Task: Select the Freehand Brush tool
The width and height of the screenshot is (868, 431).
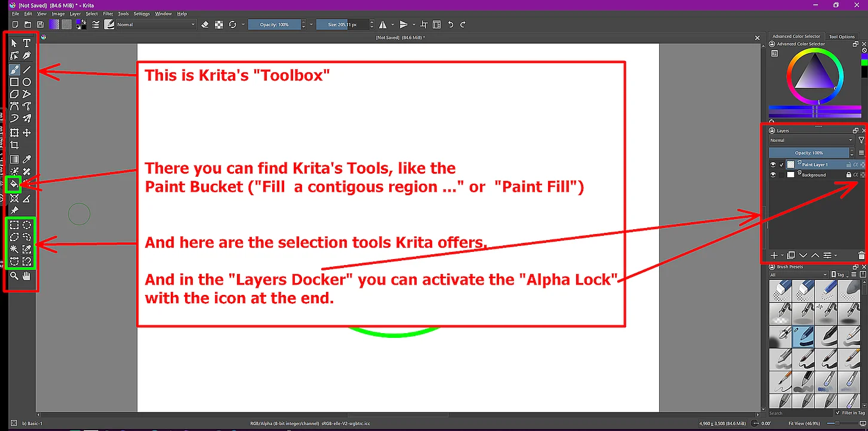Action: coord(14,69)
